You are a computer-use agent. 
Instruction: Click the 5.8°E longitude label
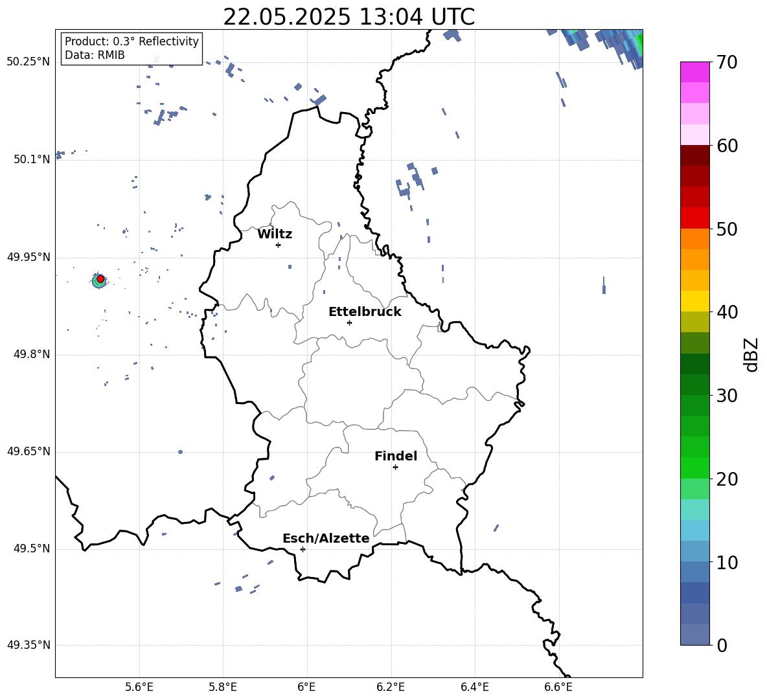click(223, 687)
